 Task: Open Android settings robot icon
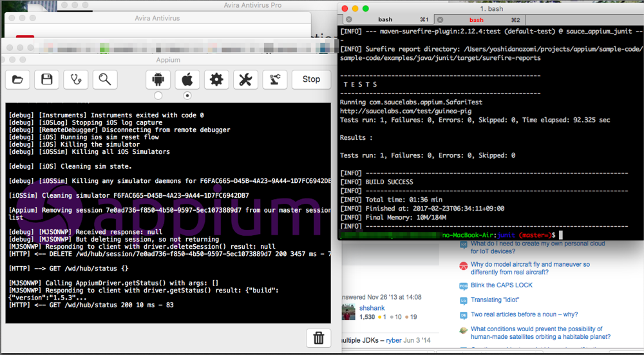158,79
